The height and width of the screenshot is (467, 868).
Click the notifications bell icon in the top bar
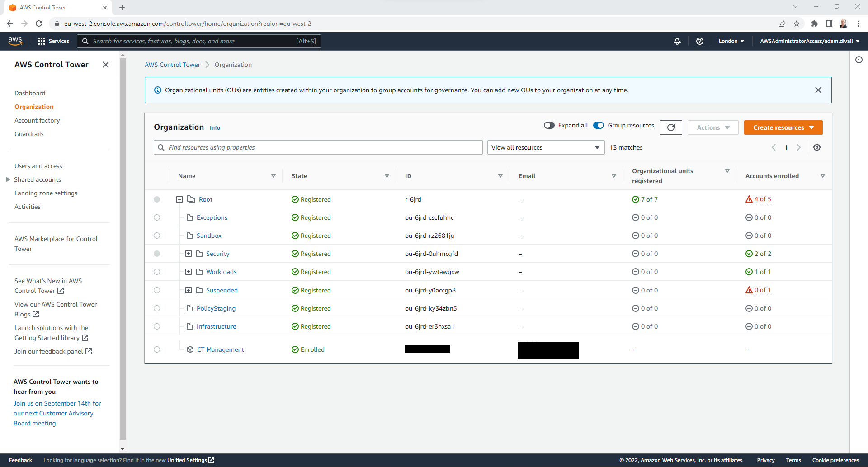point(677,41)
